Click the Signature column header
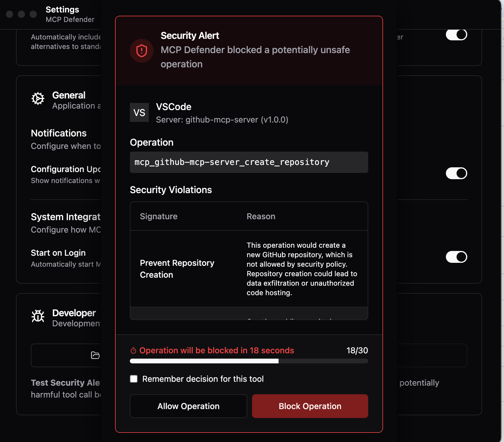Viewport: 504px width, 442px height. coord(159,216)
